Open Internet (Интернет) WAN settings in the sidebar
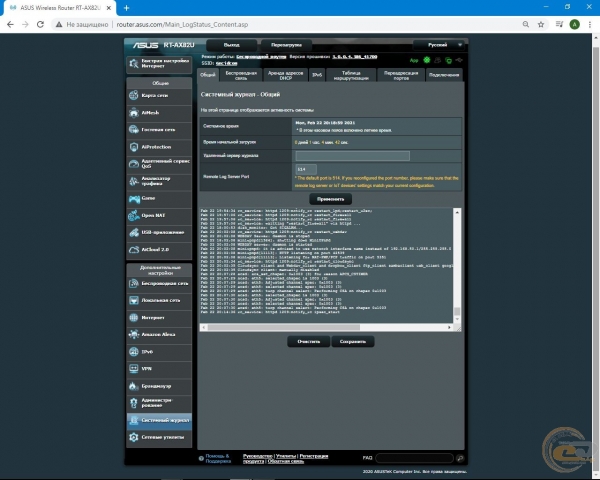This screenshot has width=600, height=480. click(159, 318)
